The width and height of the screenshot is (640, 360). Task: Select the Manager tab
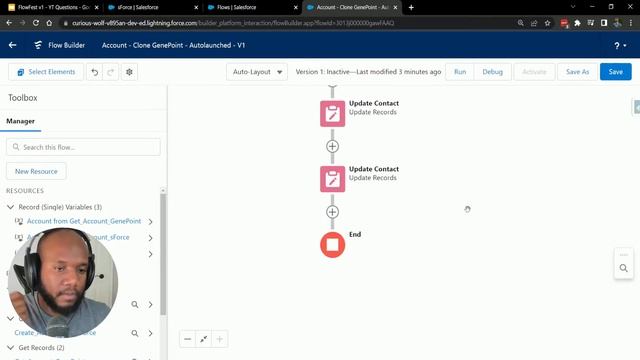20,121
